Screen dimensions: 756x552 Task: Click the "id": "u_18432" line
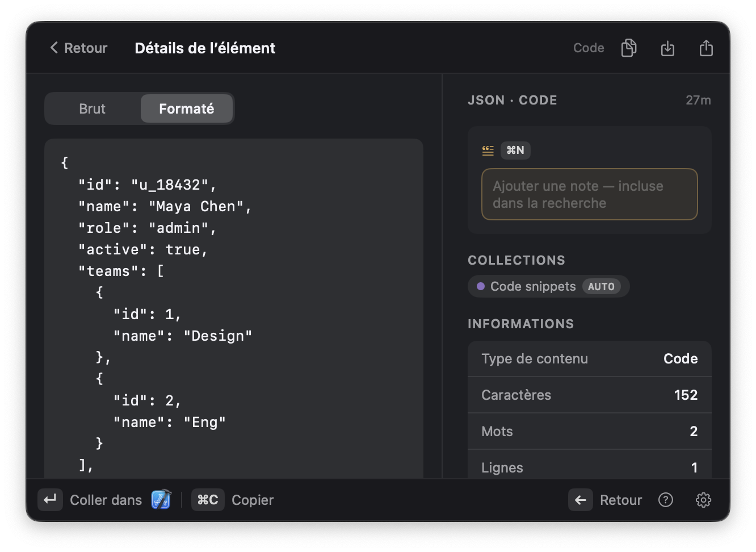click(148, 185)
